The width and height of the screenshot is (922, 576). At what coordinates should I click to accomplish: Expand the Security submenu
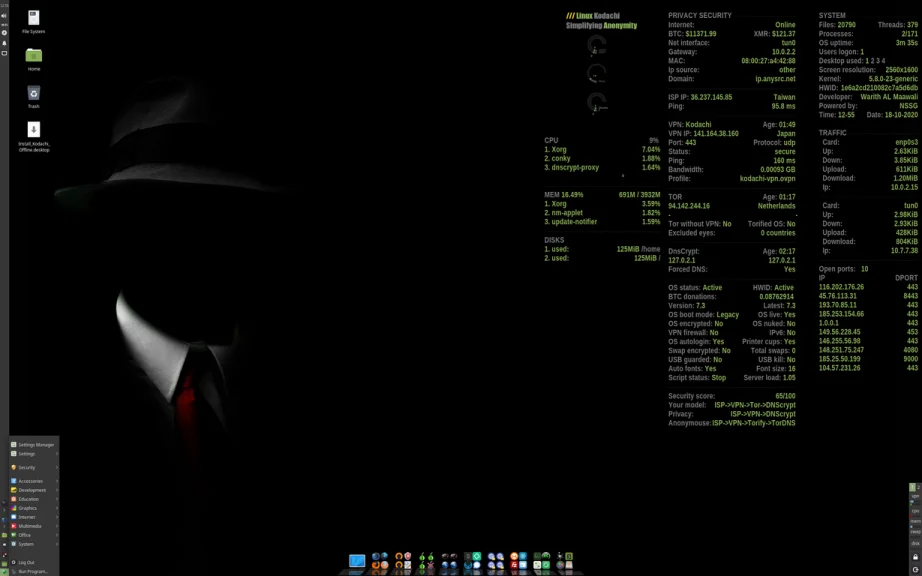point(28,468)
